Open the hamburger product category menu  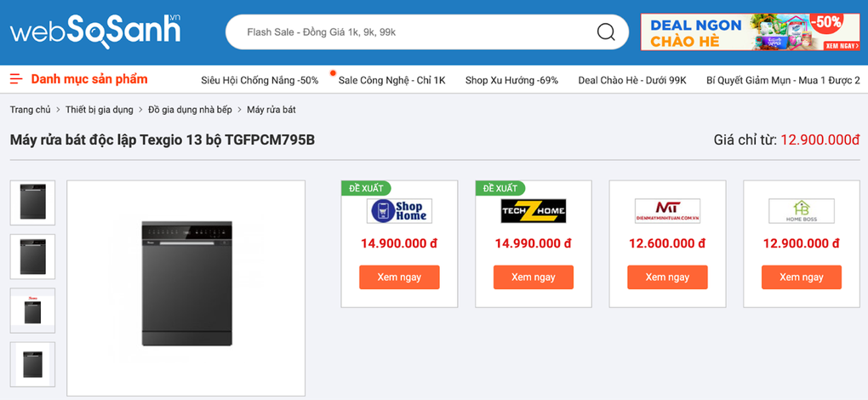[x=16, y=79]
